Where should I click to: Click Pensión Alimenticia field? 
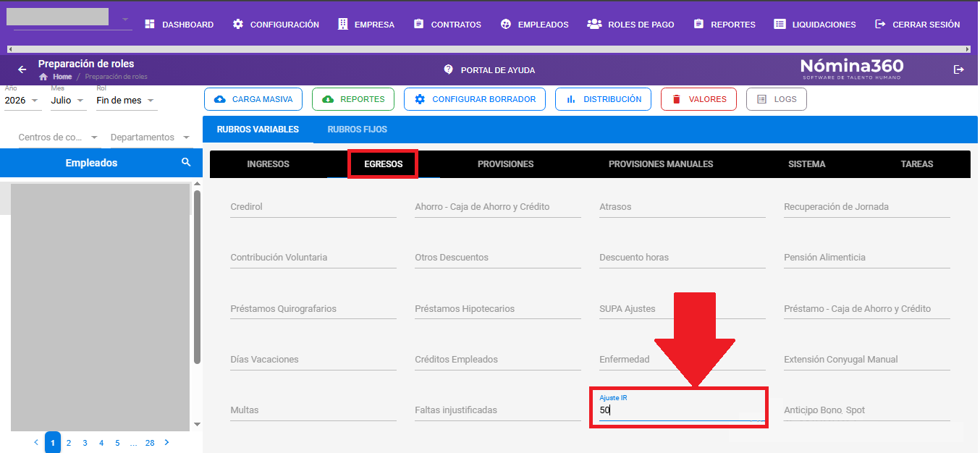(x=867, y=258)
